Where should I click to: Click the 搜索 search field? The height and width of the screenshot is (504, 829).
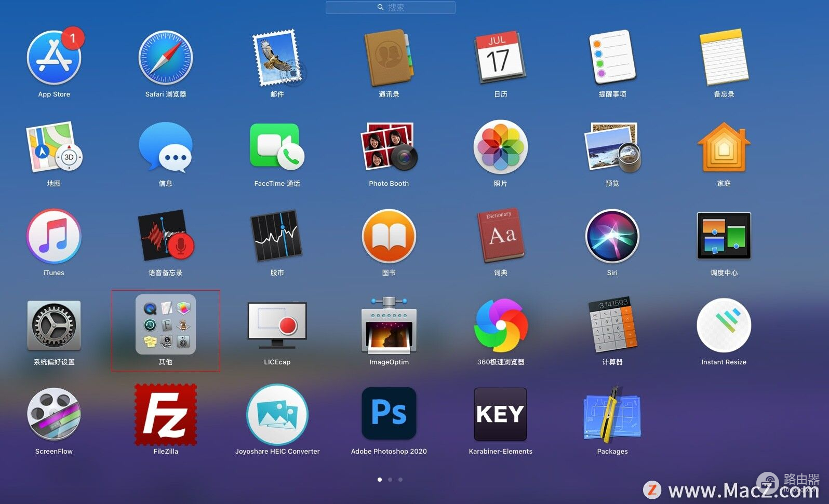pos(391,7)
